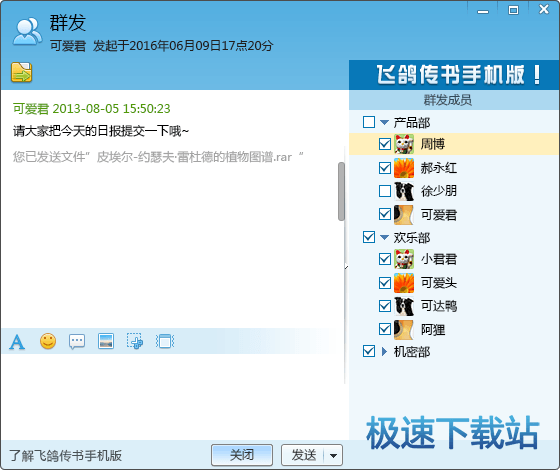The height and width of the screenshot is (470, 560).
Task: Maximize the 群发 window
Action: [x=514, y=10]
